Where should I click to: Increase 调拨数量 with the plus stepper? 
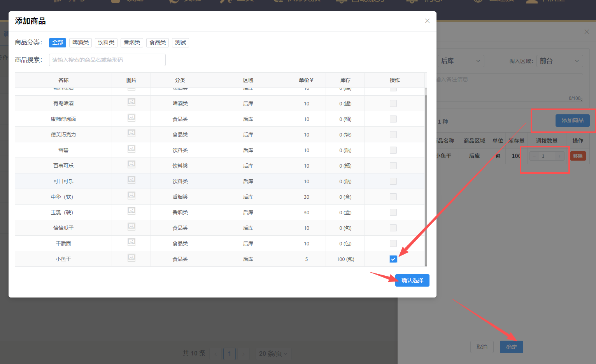(x=559, y=156)
